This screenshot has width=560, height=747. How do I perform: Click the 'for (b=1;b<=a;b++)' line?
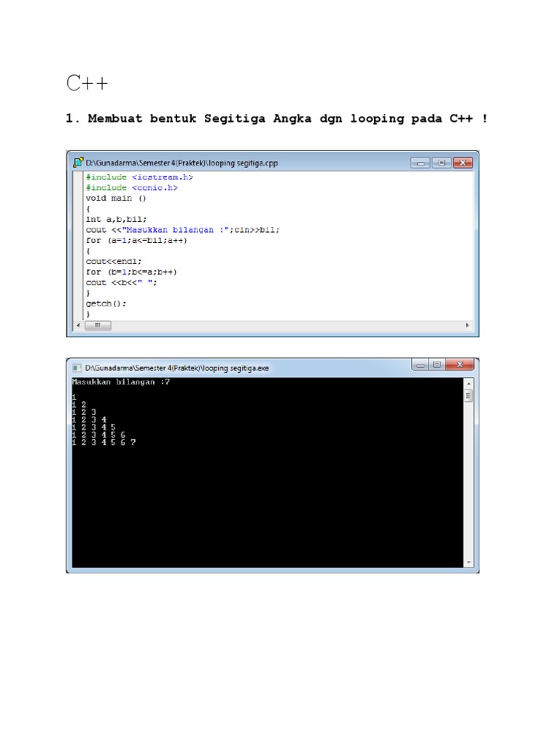(131, 272)
